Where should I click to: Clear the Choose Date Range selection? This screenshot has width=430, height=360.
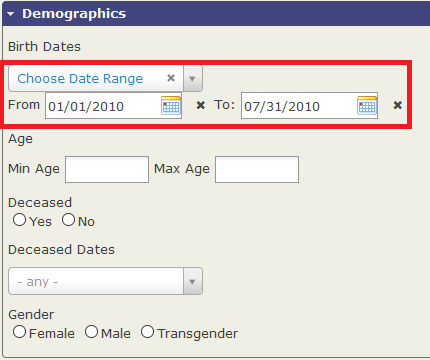(x=171, y=78)
